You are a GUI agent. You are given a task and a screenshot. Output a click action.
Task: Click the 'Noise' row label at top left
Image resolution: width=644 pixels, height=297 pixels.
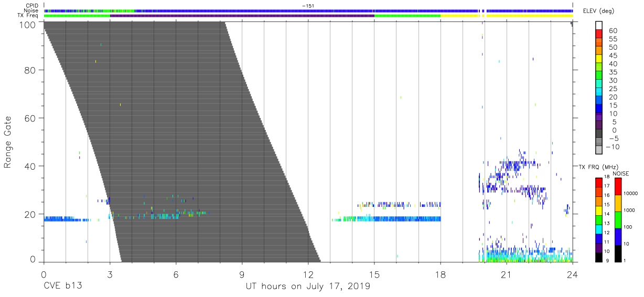[31, 10]
